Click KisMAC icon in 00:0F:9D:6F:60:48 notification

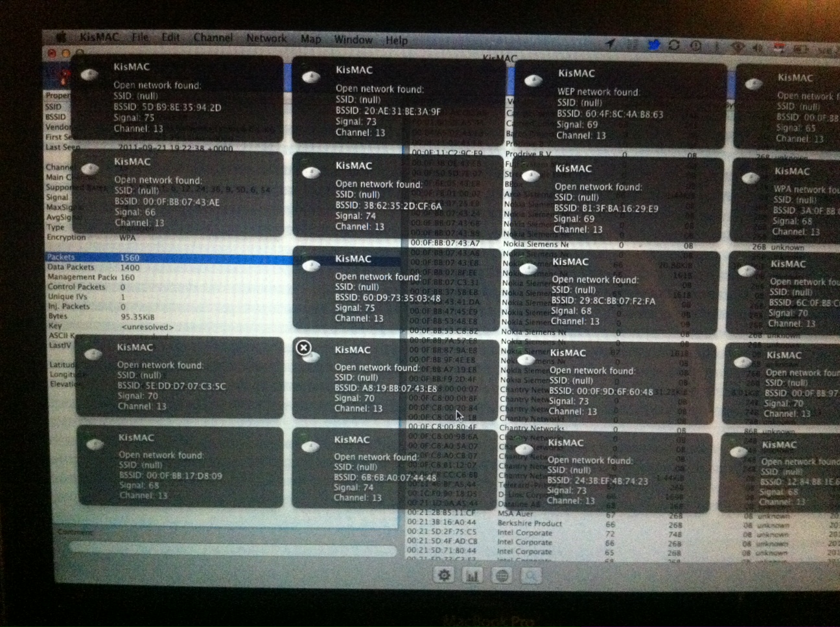click(x=526, y=359)
